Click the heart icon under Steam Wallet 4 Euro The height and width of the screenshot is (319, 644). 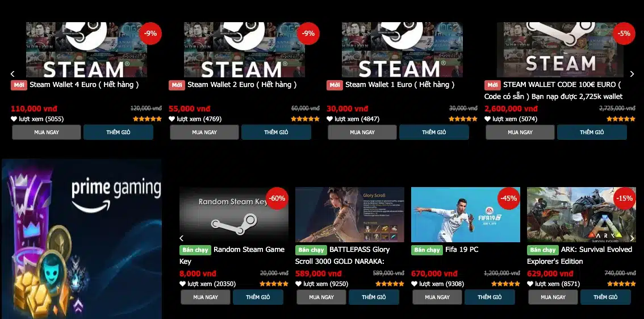coord(14,119)
